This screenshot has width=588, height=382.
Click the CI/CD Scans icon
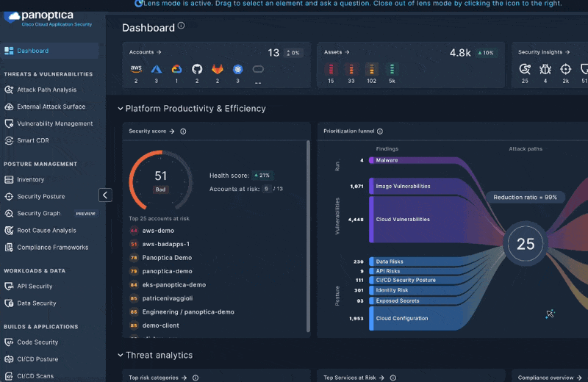coord(9,375)
